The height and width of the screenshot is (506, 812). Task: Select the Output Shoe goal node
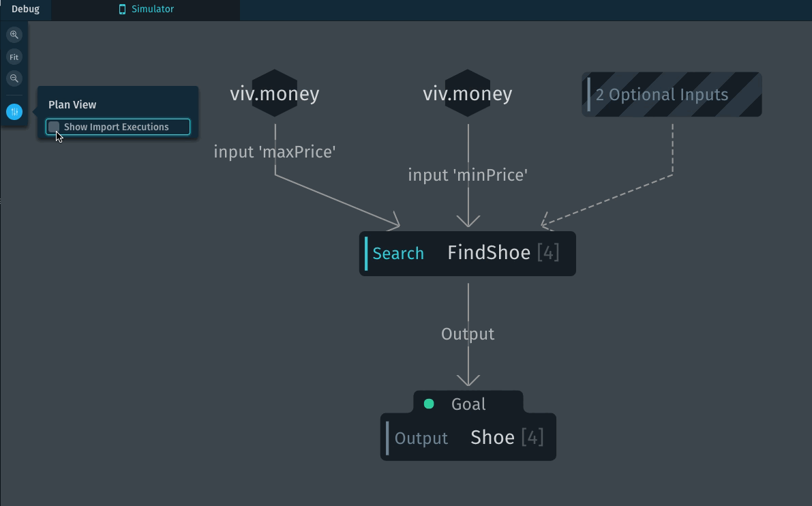468,437
